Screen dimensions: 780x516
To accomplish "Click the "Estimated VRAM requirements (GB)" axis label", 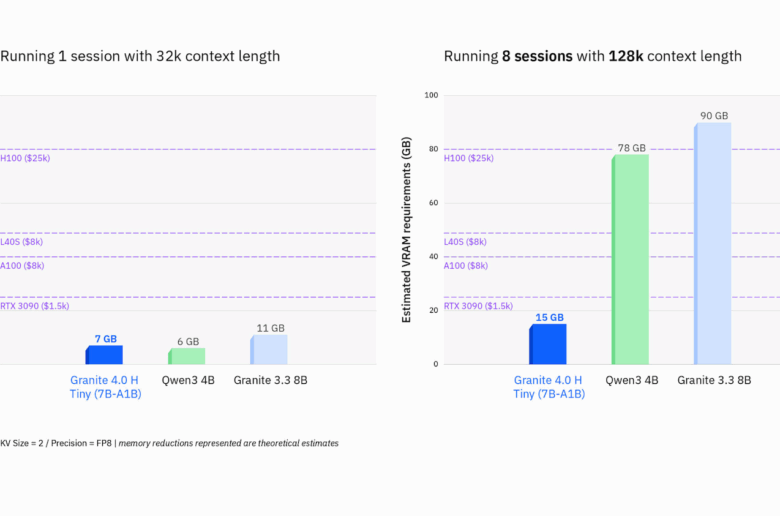I will point(407,230).
